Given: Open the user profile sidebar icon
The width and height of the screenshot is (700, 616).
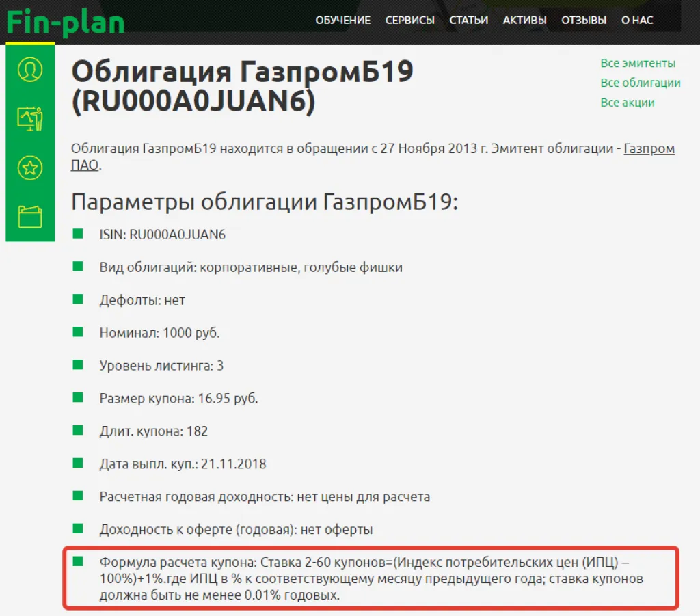Looking at the screenshot, I should click(30, 69).
